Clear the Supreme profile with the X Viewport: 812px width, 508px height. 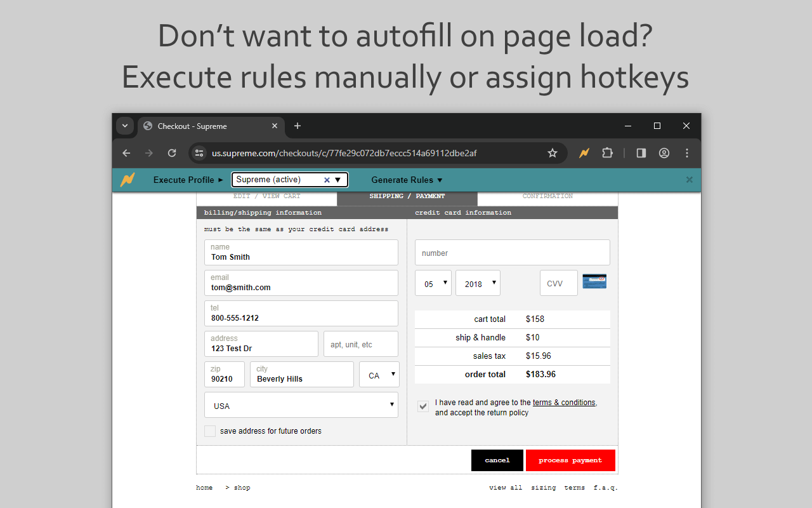327,180
